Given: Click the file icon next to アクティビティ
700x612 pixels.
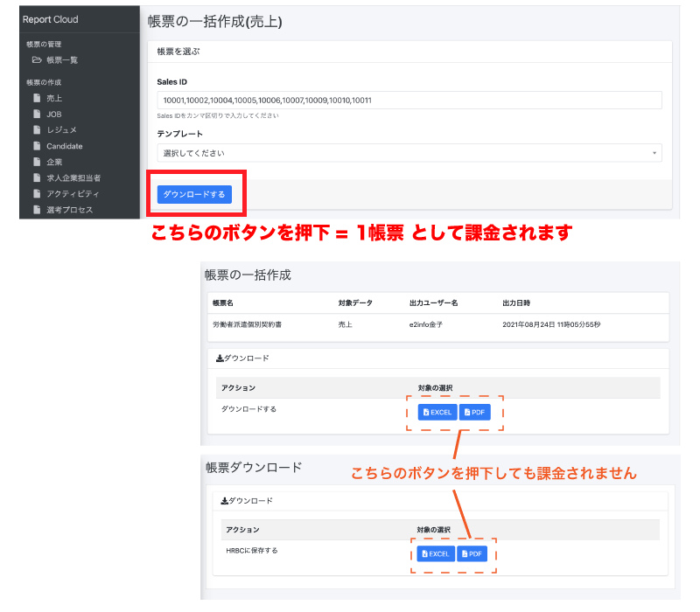Looking at the screenshot, I should pyautogui.click(x=37, y=193).
